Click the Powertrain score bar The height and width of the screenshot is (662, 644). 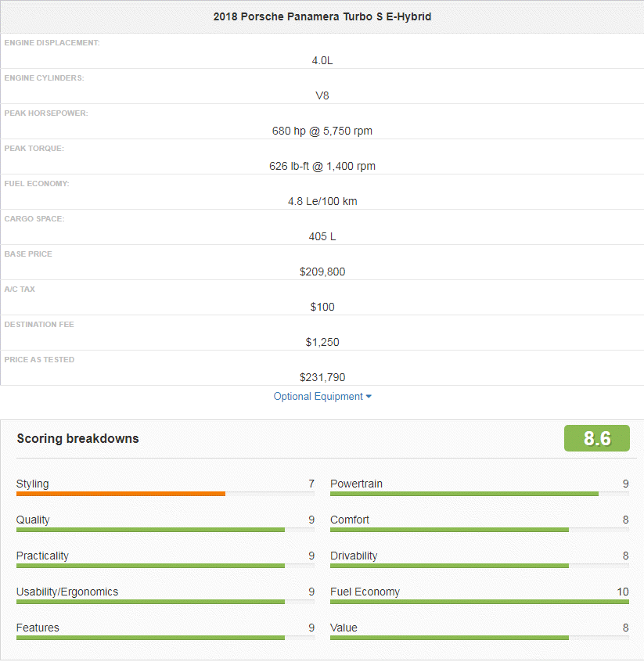click(464, 494)
